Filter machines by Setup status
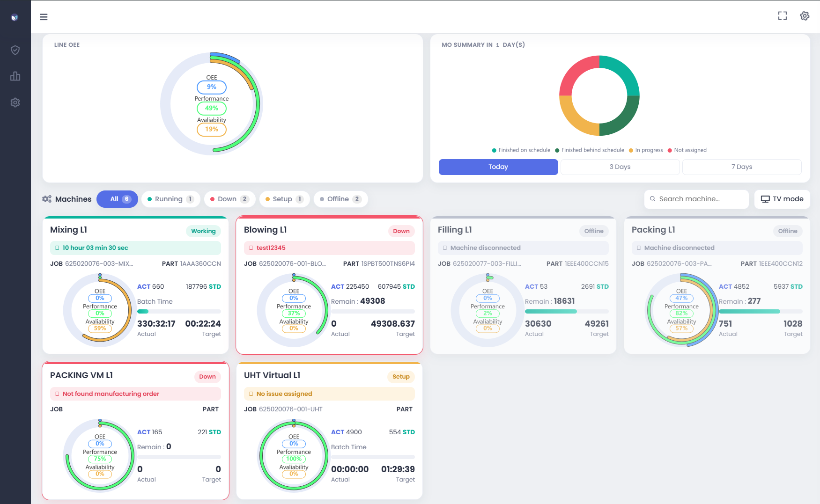The width and height of the screenshot is (820, 504). click(x=284, y=199)
